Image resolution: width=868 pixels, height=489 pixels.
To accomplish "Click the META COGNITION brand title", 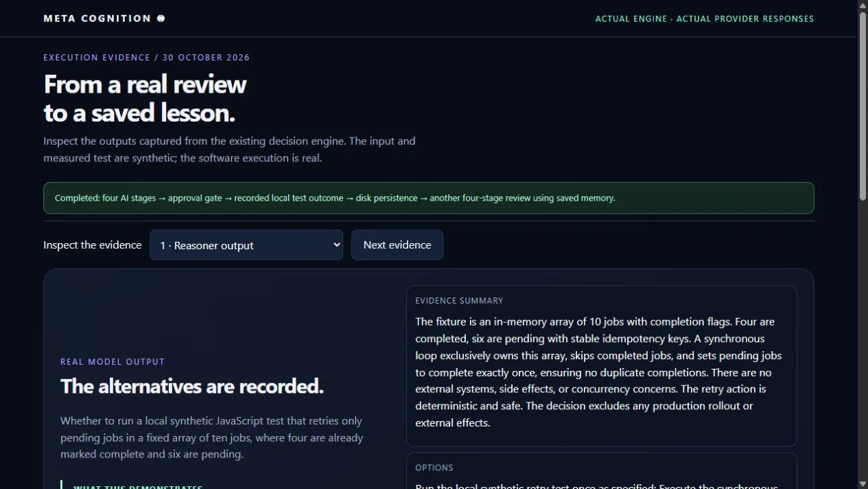I will [97, 19].
